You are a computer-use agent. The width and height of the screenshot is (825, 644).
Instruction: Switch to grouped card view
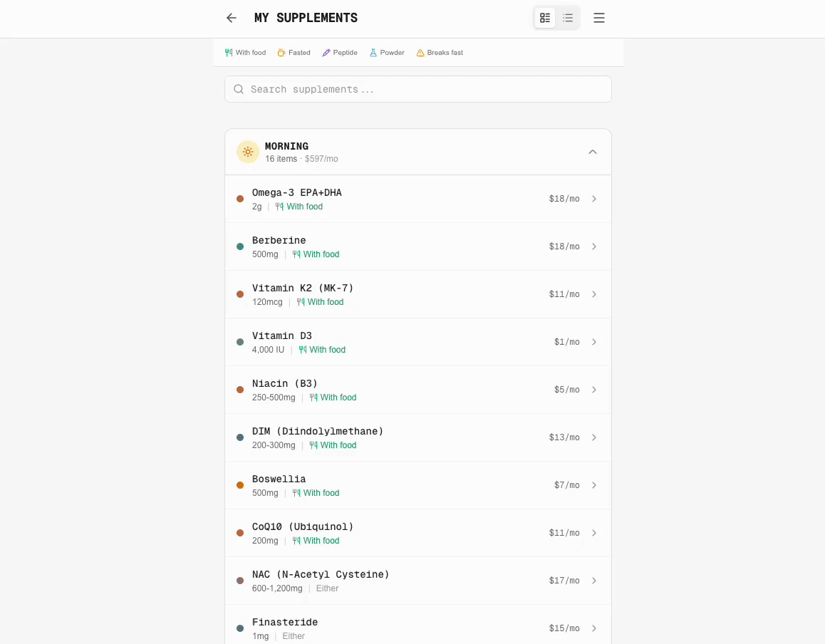pos(545,18)
